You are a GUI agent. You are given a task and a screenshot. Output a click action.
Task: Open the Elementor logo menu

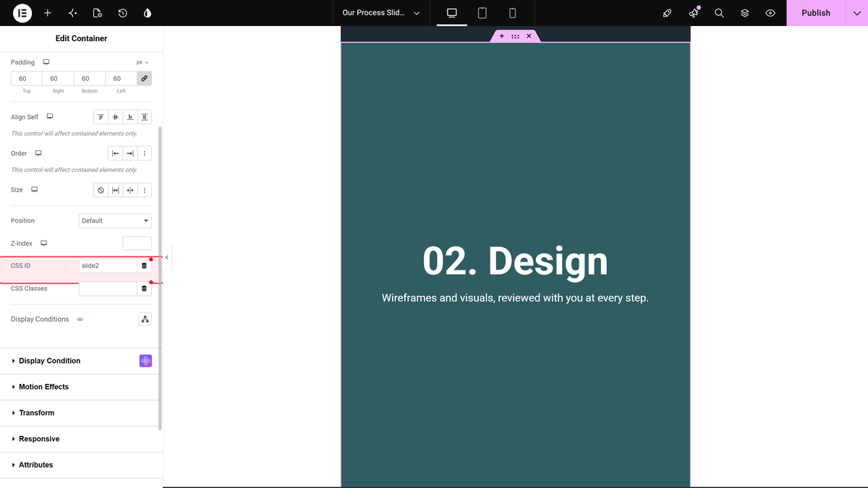point(22,13)
